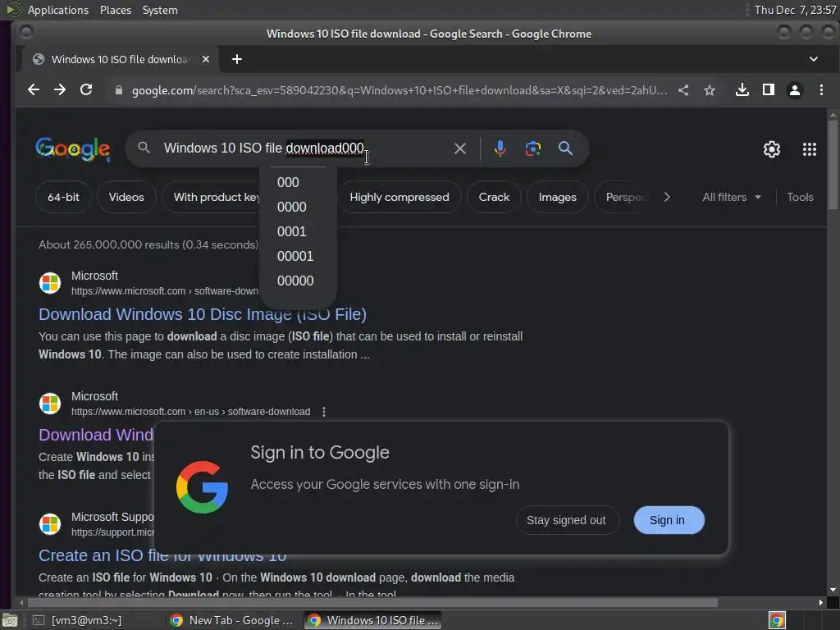Screen dimensions: 840x630
Task: Toggle the Chrome side panel
Action: point(768,90)
